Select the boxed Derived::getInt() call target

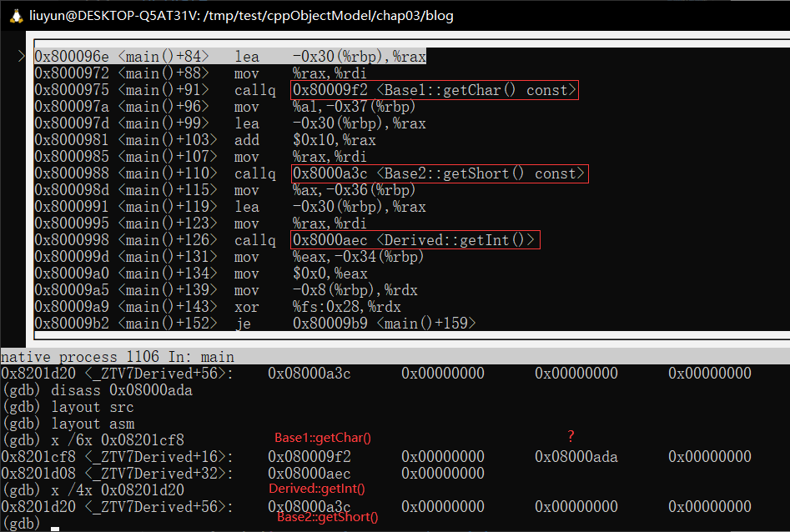(x=415, y=240)
